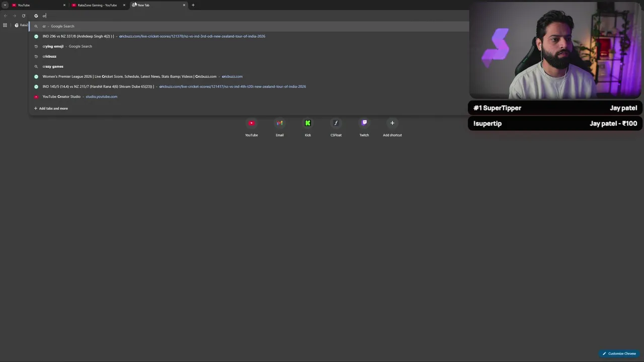Screen dimensions: 644x362
Task: Click the '#1 SuperTipper' overlay text
Action: click(497, 108)
